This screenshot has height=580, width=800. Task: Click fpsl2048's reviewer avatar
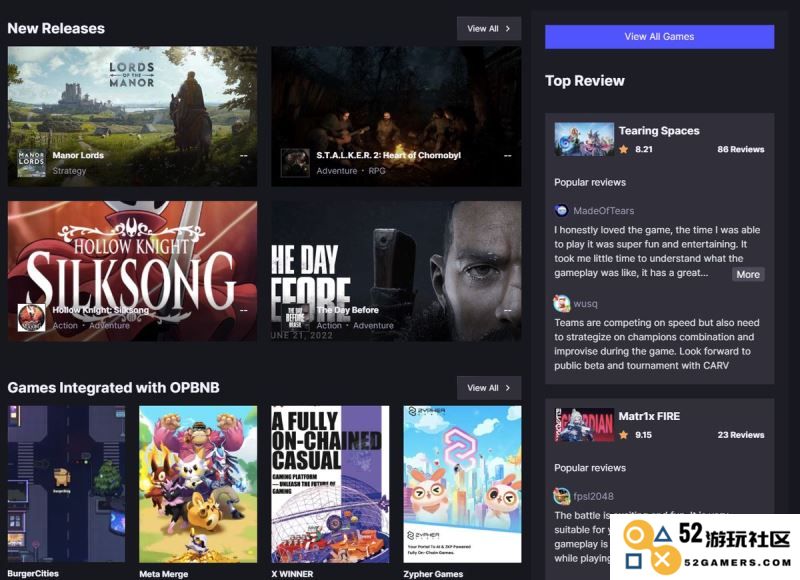[561, 496]
